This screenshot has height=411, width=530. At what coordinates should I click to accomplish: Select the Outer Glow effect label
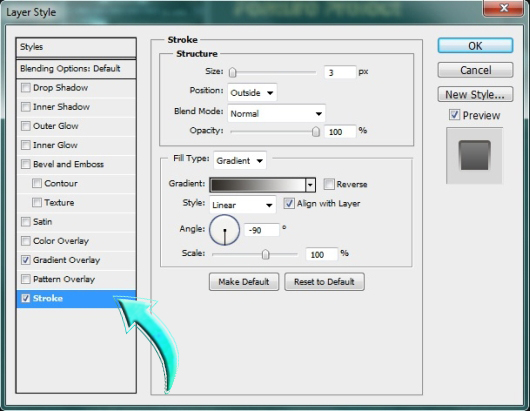click(x=56, y=126)
